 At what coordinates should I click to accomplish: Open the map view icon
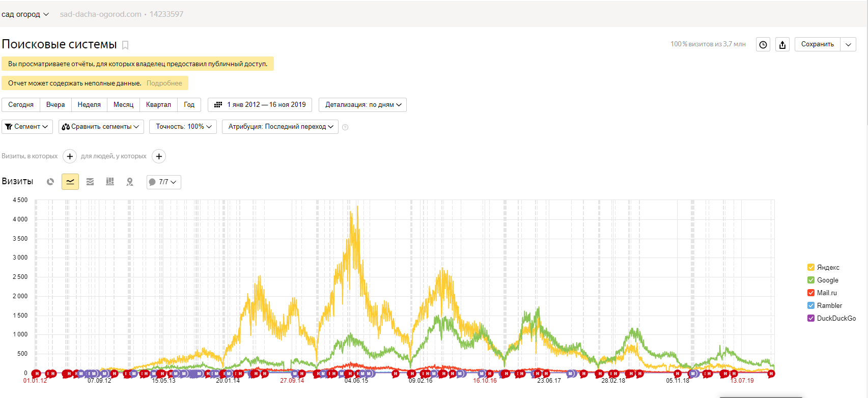pyautogui.click(x=130, y=182)
